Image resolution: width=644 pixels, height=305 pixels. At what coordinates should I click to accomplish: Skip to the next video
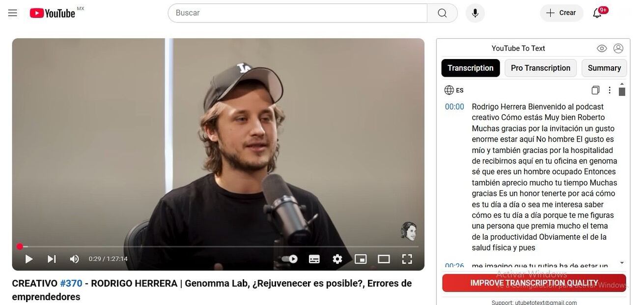pyautogui.click(x=52, y=259)
